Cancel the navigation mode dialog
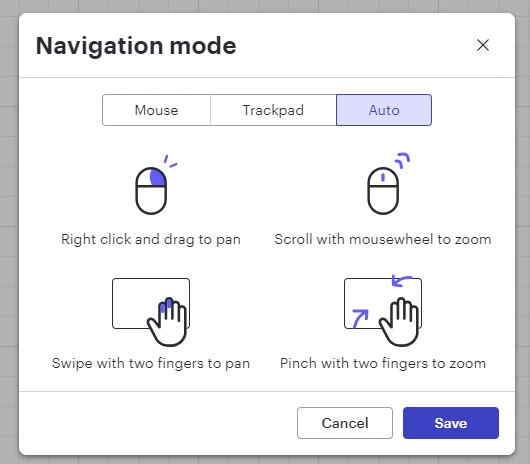The image size is (530, 464). (x=345, y=423)
